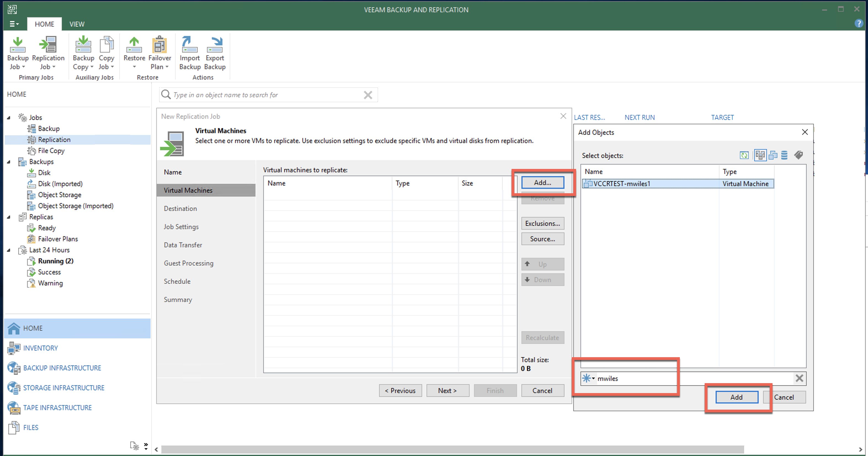
Task: Clear the mwiles search filter X
Action: (799, 378)
